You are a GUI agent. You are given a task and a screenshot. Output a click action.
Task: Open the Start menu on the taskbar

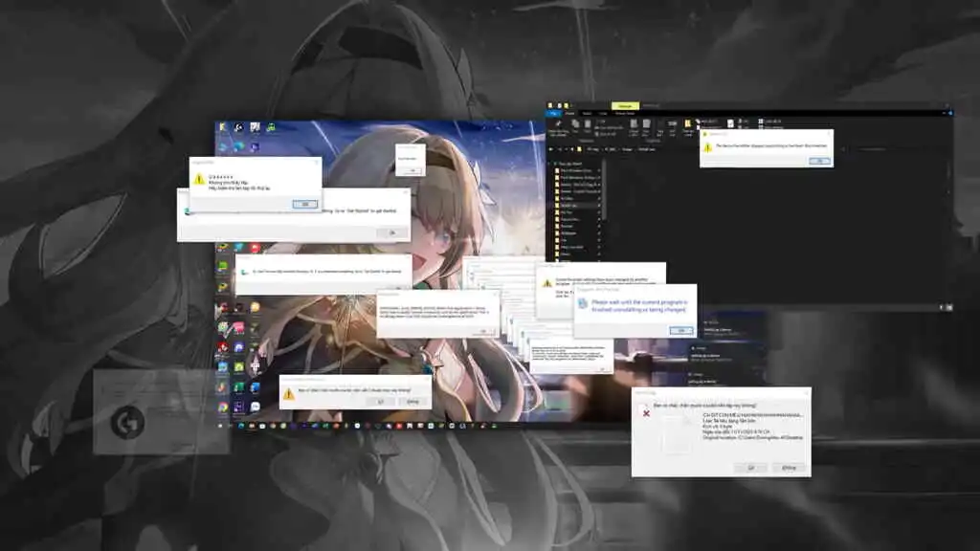click(220, 426)
